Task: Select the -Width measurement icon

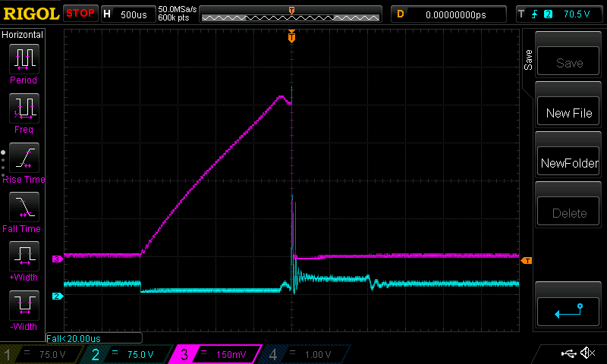Action: click(x=23, y=306)
